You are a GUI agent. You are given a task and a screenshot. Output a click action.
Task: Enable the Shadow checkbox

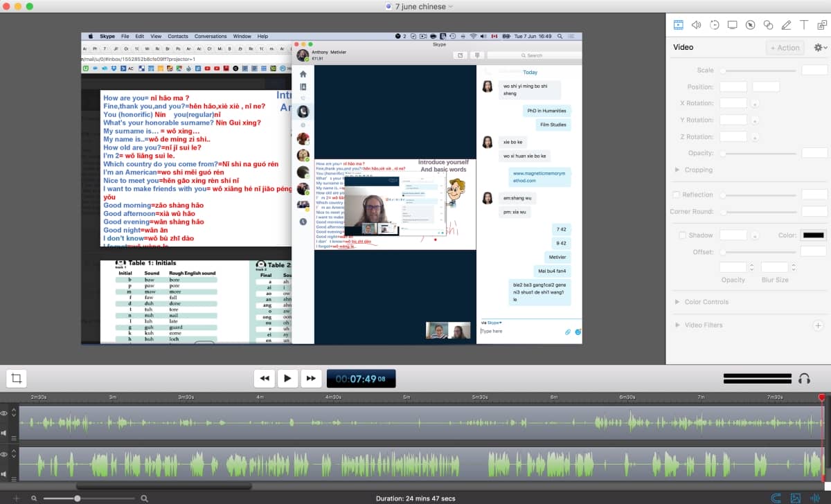[681, 235]
